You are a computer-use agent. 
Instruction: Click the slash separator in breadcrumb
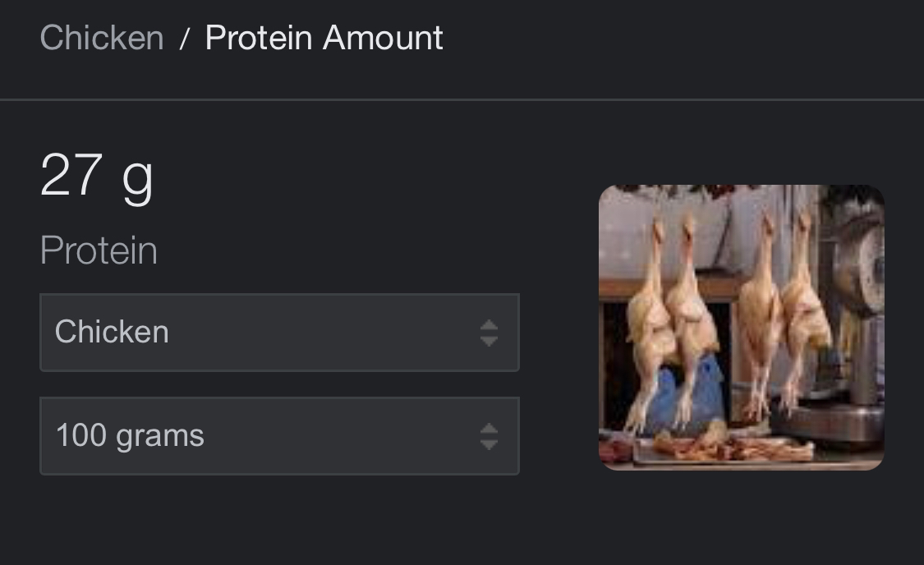[x=185, y=39]
